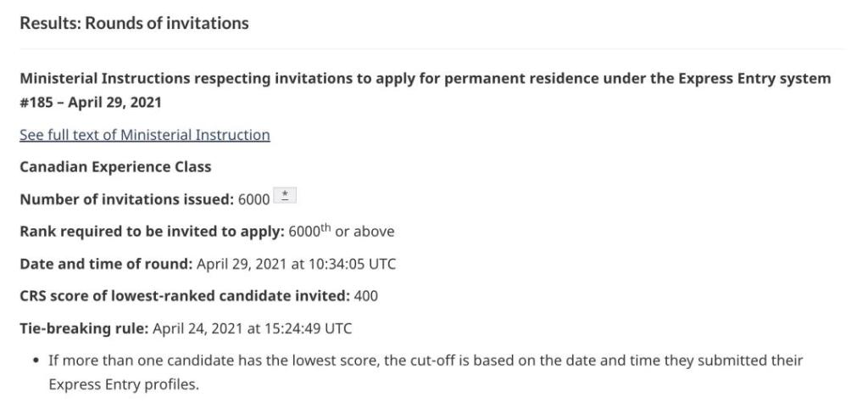Click the CRS score value 400

coord(366,295)
